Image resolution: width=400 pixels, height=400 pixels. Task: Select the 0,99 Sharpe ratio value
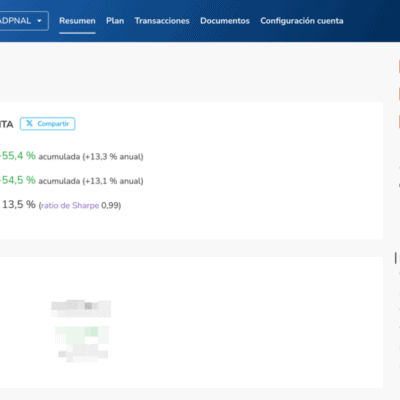(x=110, y=205)
